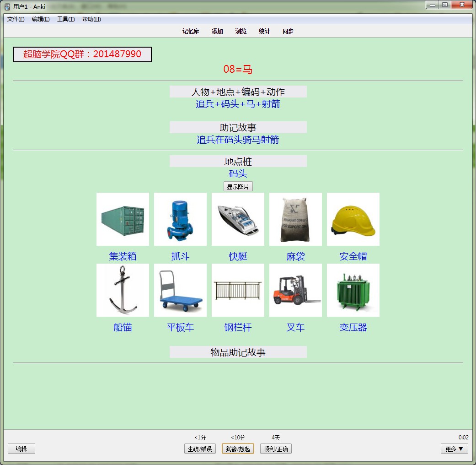Click the 08=马 card title
This screenshot has width=476, height=465.
(238, 69)
